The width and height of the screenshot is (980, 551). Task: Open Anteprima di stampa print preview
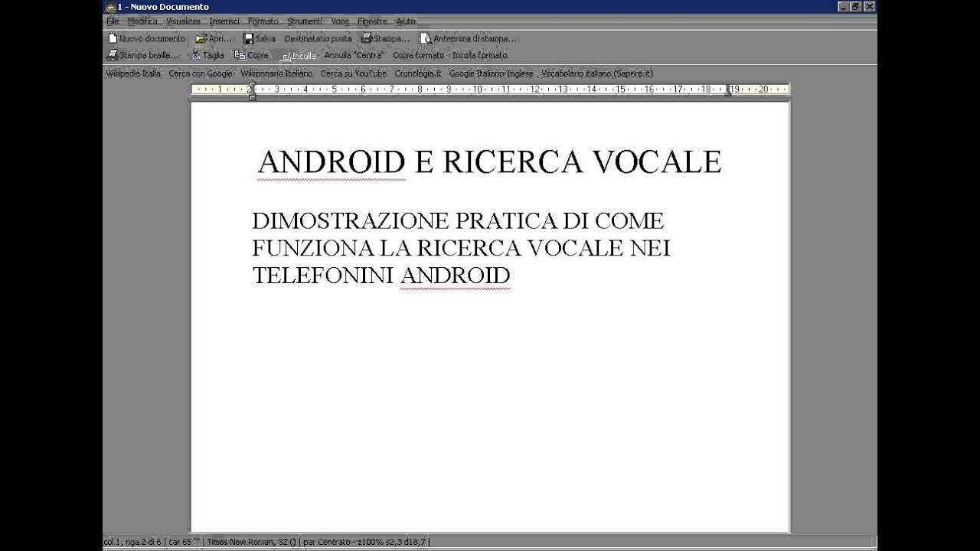pyautogui.click(x=468, y=38)
